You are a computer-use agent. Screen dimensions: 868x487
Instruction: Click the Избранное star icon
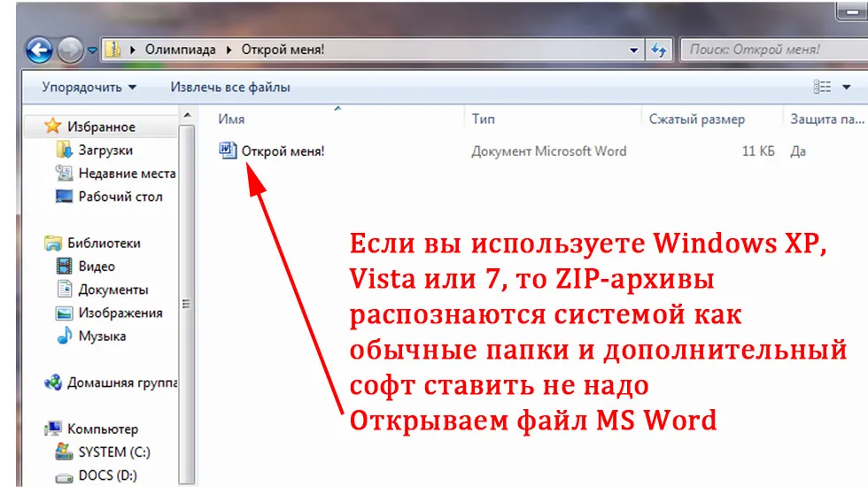52,126
